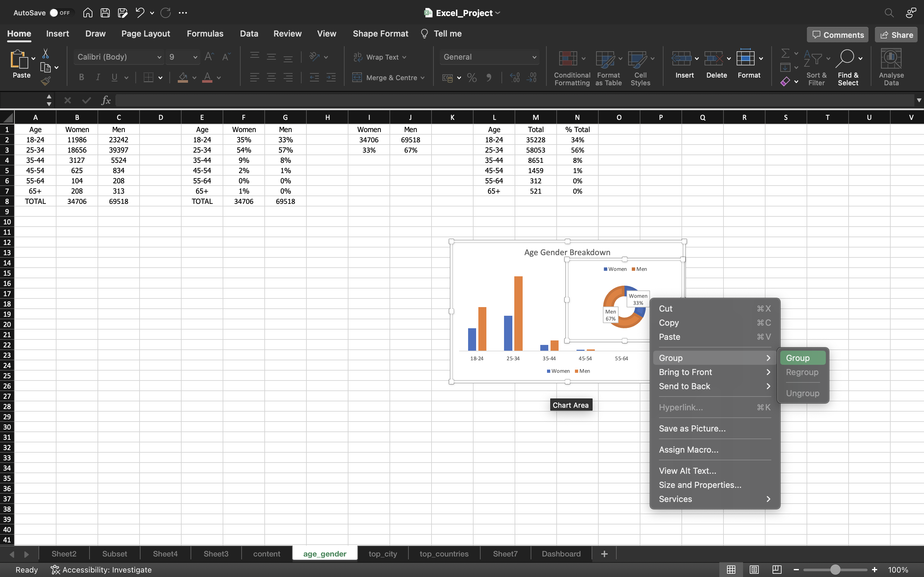The width and height of the screenshot is (924, 577).
Task: Switch to the Dashboard tab
Action: [x=561, y=554]
